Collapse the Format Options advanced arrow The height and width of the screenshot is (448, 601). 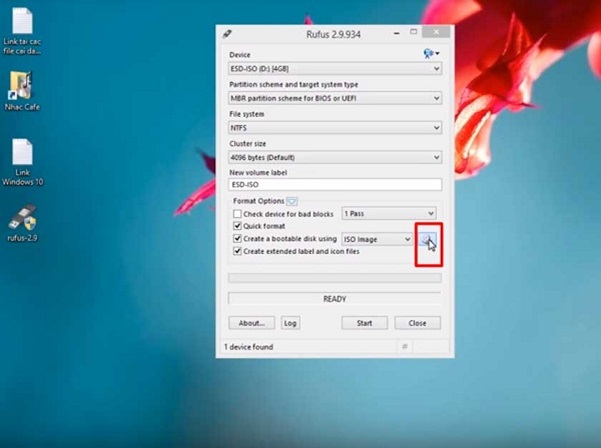tap(292, 201)
